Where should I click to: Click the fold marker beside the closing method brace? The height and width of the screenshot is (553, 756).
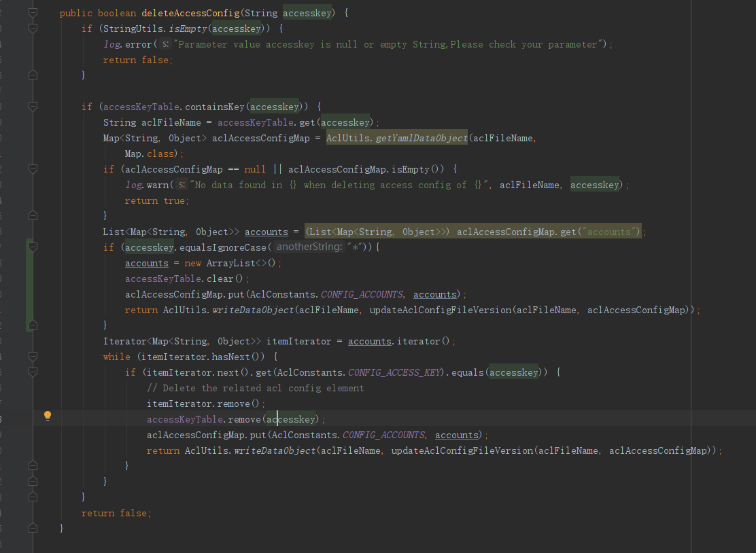coord(32,527)
